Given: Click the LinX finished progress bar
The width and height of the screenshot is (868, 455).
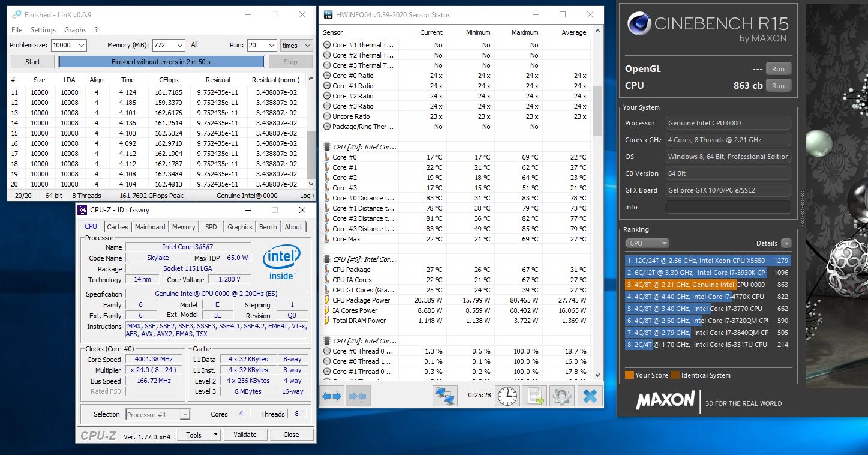Looking at the screenshot, I should tap(161, 62).
